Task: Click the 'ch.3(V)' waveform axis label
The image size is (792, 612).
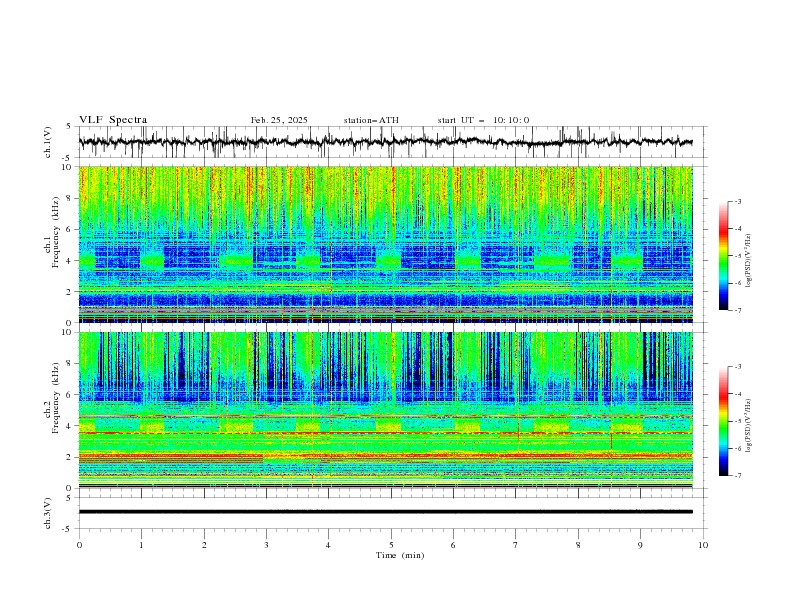Action: [x=48, y=513]
